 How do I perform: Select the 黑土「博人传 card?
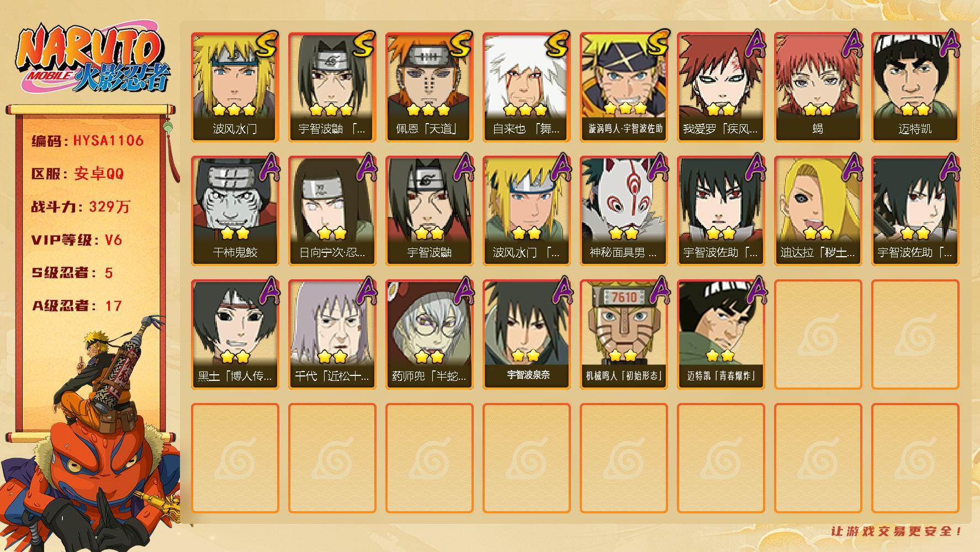(x=235, y=335)
